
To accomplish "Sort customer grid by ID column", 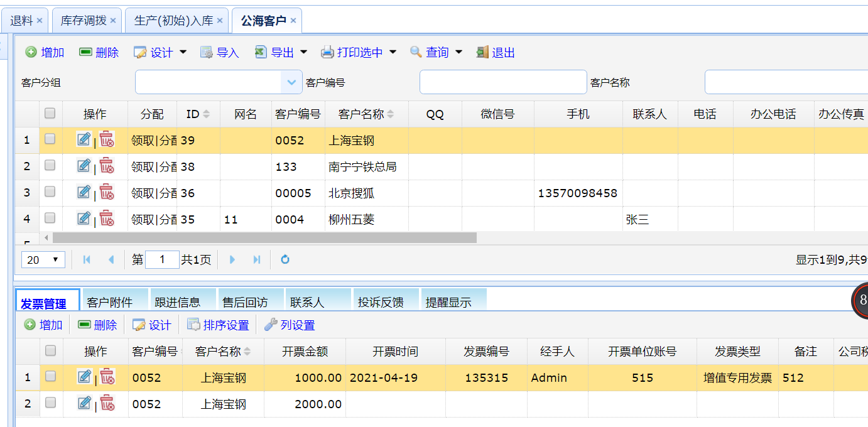I will [198, 114].
